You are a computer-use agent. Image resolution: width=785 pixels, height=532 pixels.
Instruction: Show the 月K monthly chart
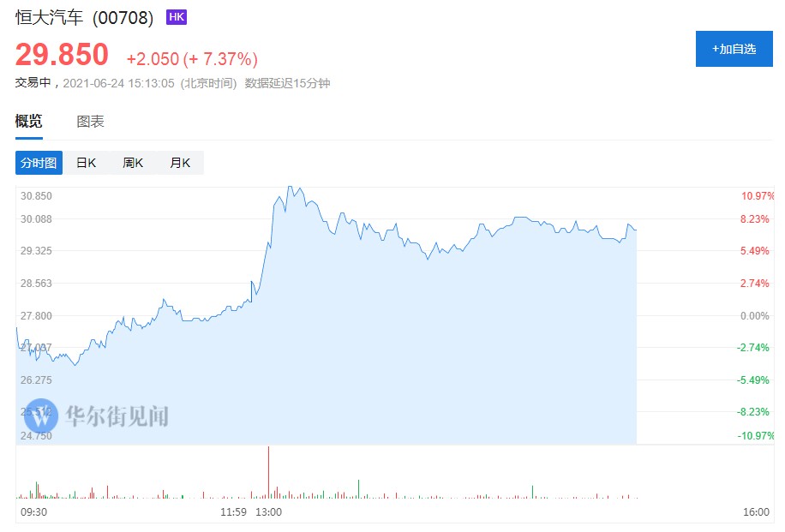[x=180, y=163]
